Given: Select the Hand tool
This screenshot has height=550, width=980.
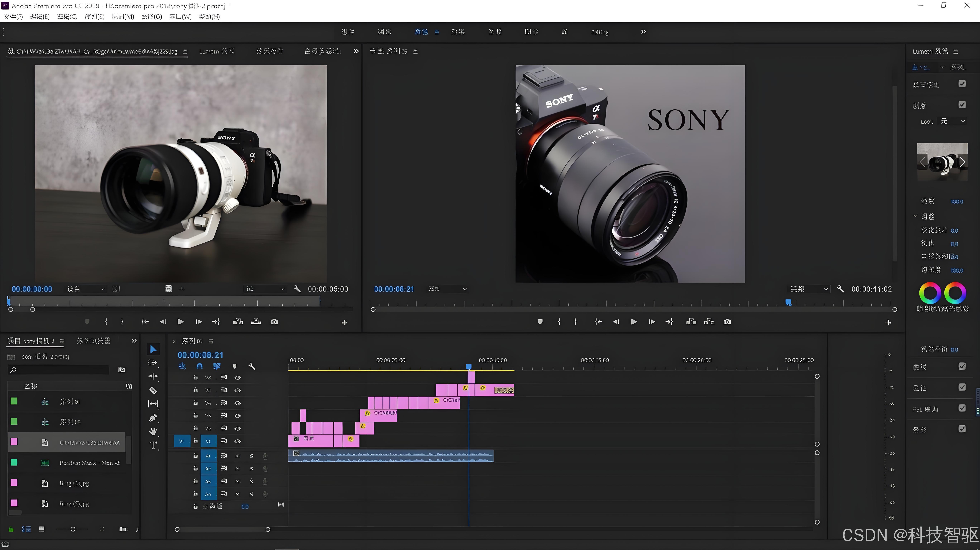Looking at the screenshot, I should click(153, 431).
